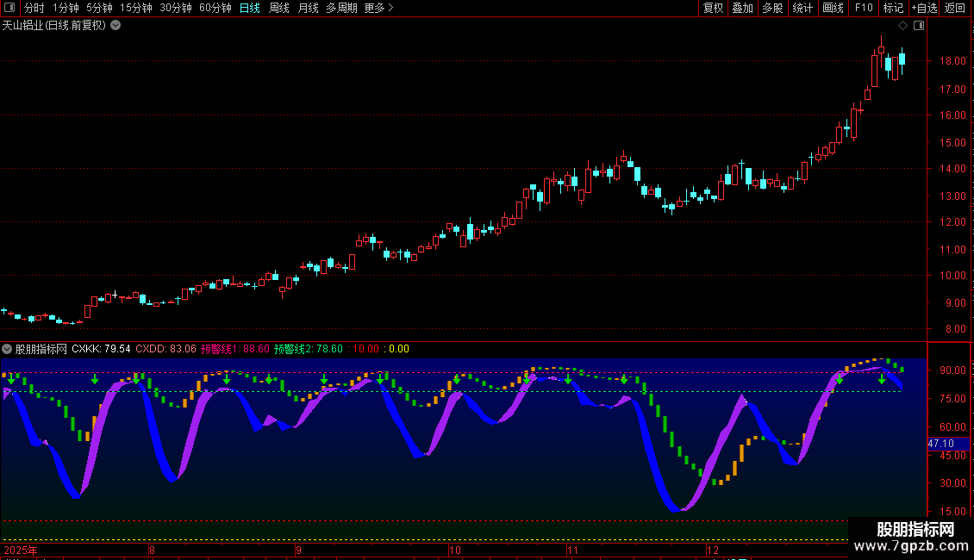Expand the 股朋指标网 indicator dropdown arrow

click(x=7, y=349)
